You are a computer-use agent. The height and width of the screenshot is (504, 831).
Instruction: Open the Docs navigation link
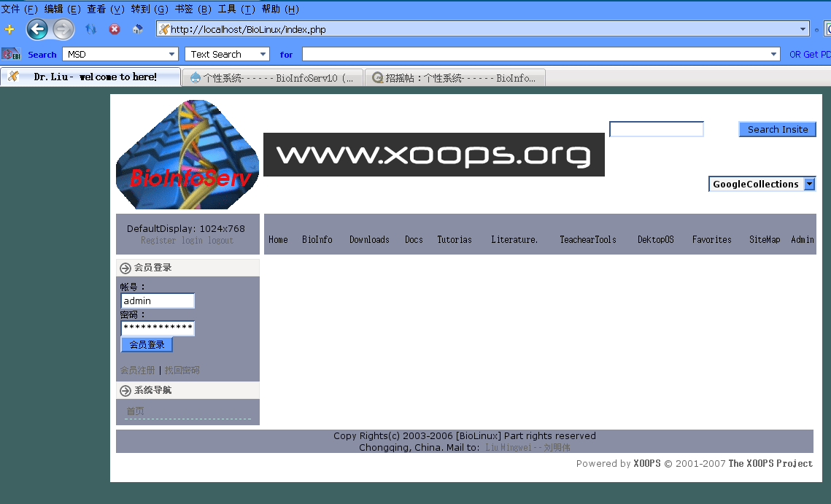(x=414, y=239)
